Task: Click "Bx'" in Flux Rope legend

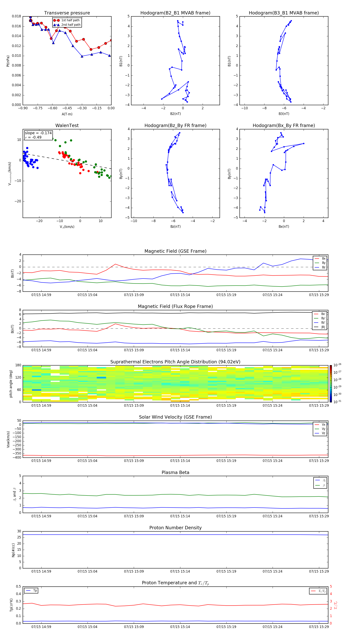Action: point(320,314)
